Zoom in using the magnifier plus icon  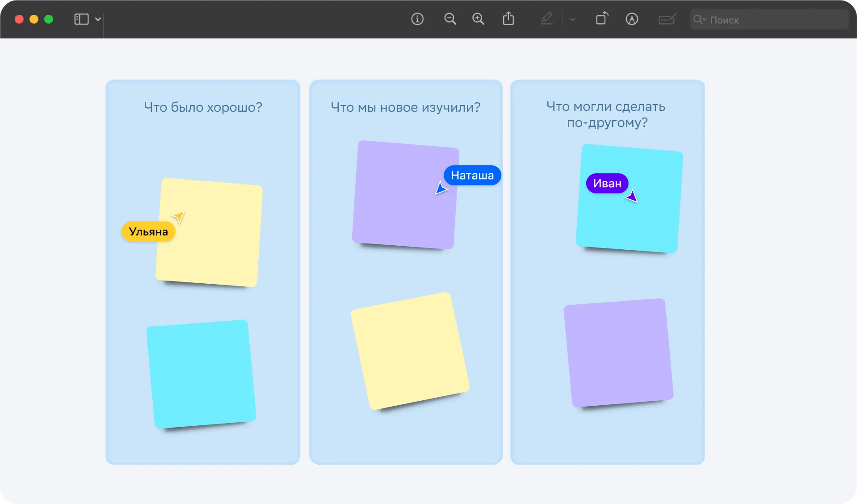[x=478, y=19]
